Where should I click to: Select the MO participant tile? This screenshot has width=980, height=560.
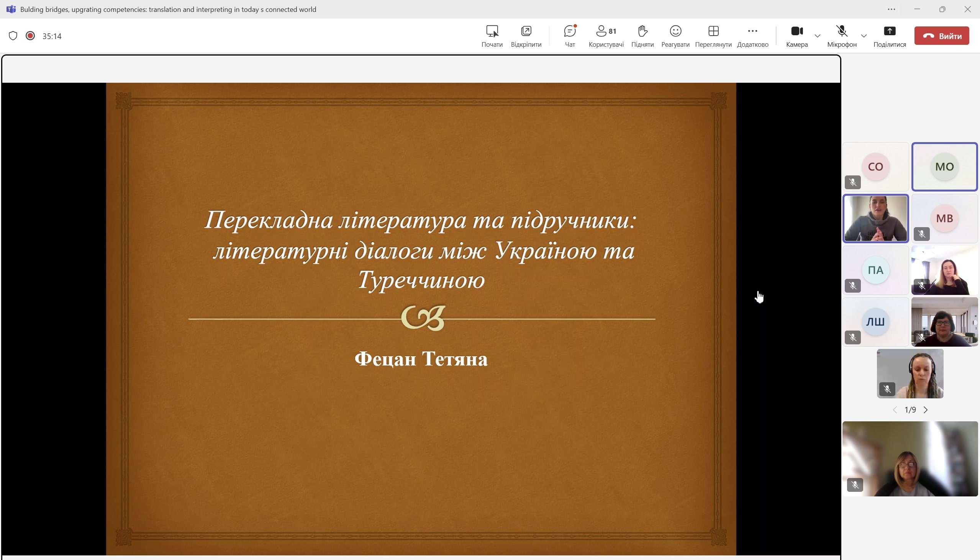pyautogui.click(x=944, y=167)
